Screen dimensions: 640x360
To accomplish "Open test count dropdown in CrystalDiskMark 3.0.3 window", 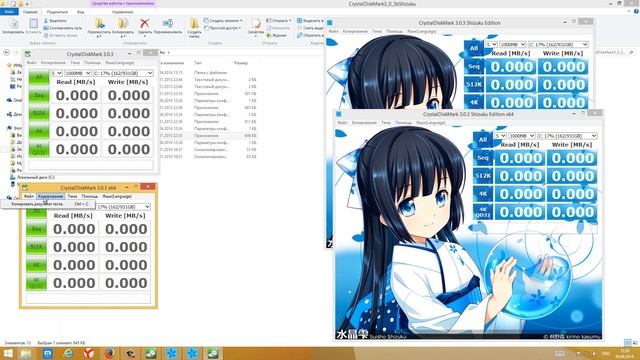I will 56,73.
